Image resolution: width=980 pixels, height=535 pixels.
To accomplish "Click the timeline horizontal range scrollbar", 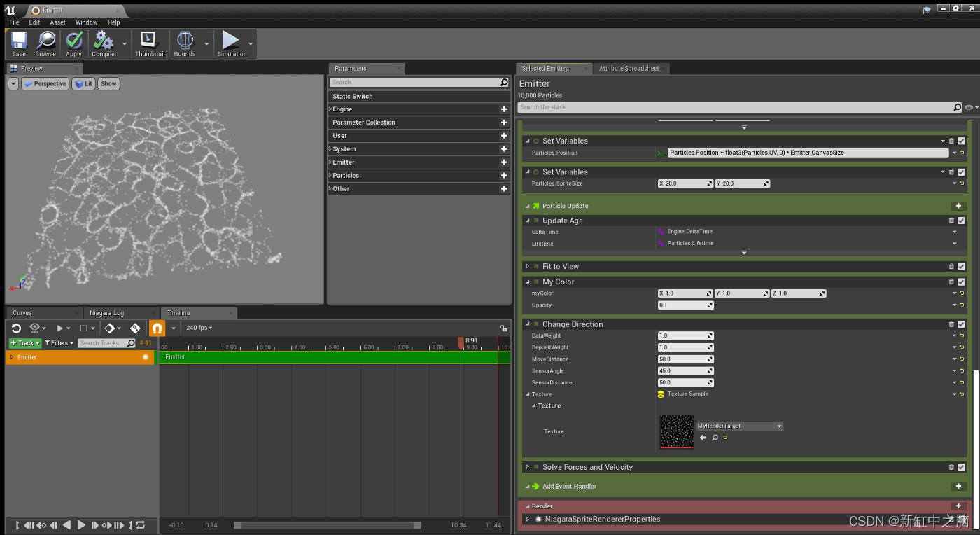I will 328,525.
